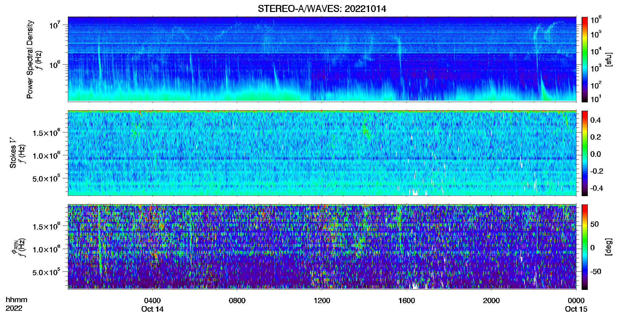Click the Power Spectral Density axis label
This screenshot has height=332, width=644.
pos(30,59)
